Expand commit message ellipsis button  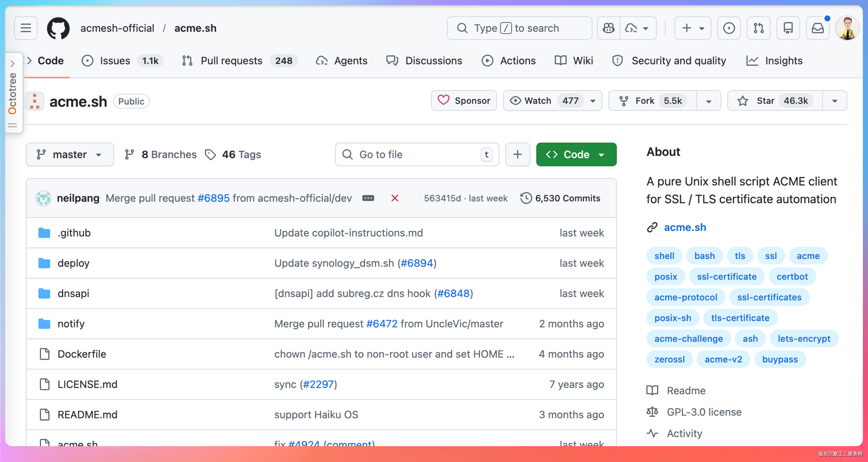(368, 198)
